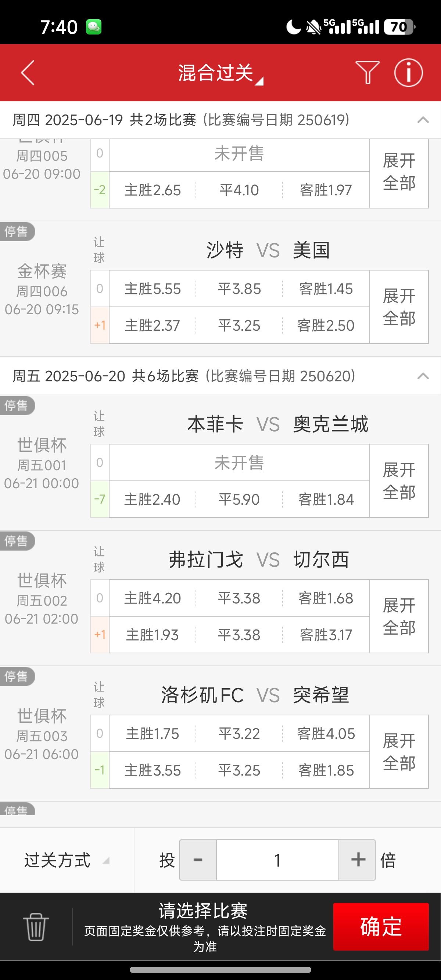This screenshot has width=441, height=980.
Task: Select 客胜1.68 for 弗拉门戈 vs 切尔西
Action: click(x=326, y=598)
